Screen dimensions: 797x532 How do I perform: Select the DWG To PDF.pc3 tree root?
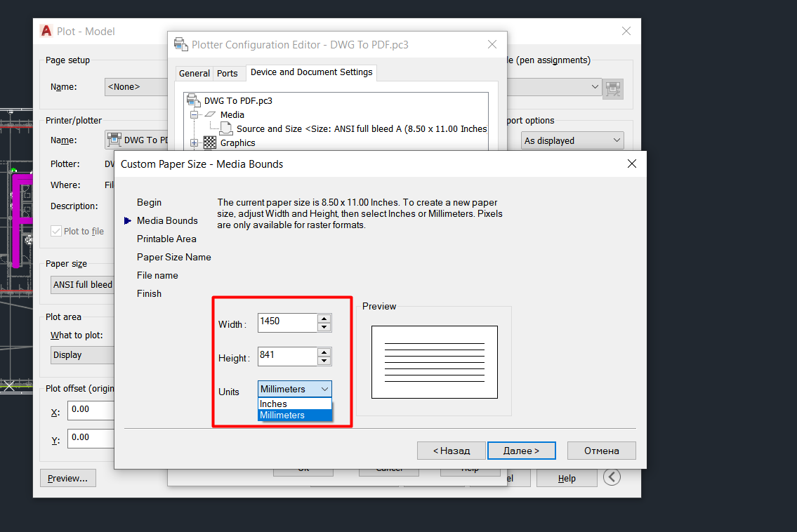coord(238,100)
